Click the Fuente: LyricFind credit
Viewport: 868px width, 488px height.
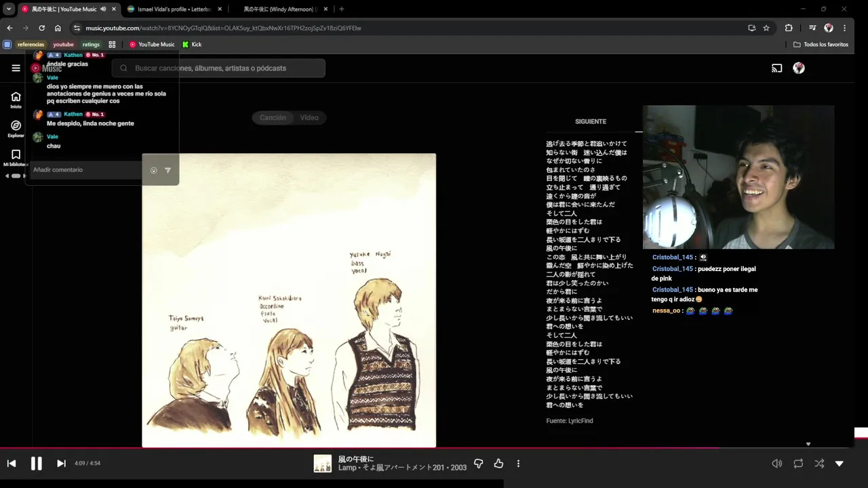click(x=570, y=421)
